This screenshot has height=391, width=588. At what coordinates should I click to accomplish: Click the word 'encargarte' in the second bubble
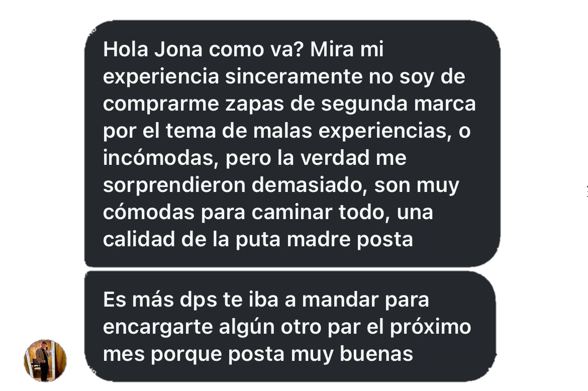(158, 328)
